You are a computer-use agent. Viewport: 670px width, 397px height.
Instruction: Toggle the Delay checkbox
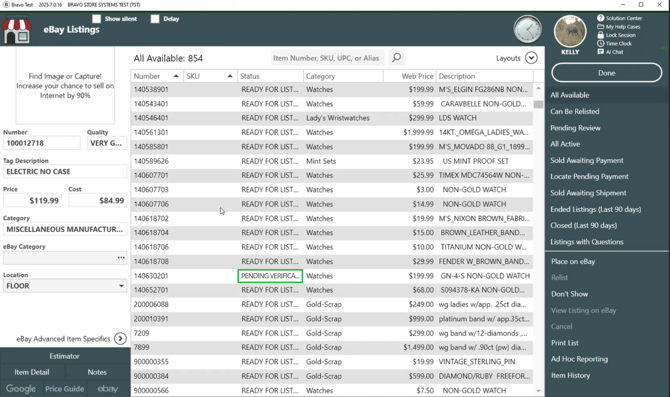[155, 19]
